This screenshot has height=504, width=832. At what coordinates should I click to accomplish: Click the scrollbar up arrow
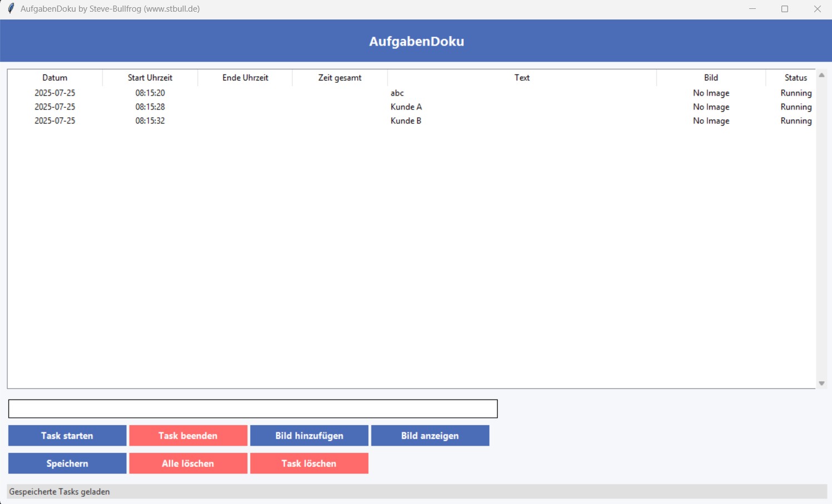821,75
